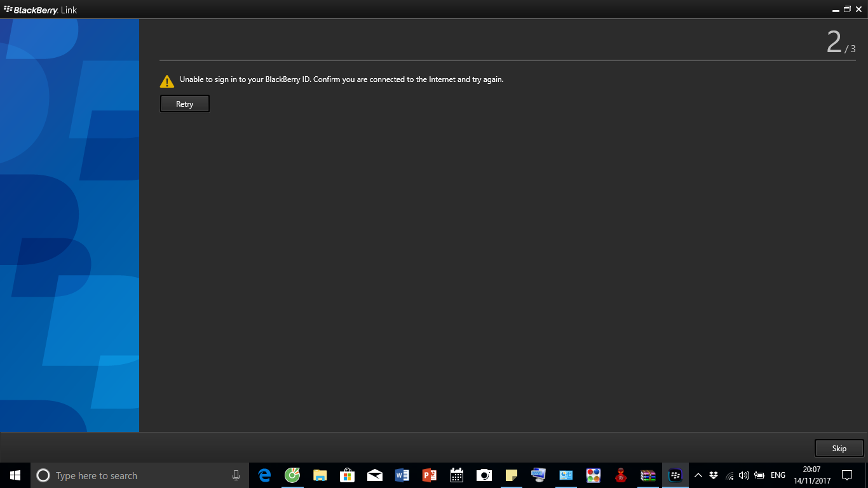
Task: Open Microsoft Edge from the taskbar
Action: tap(264, 475)
